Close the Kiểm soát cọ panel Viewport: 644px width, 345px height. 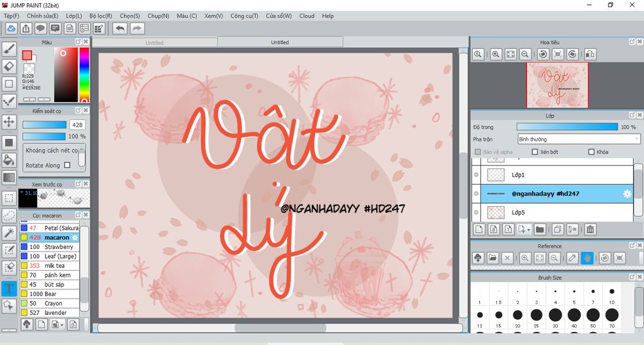pyautogui.click(x=86, y=111)
